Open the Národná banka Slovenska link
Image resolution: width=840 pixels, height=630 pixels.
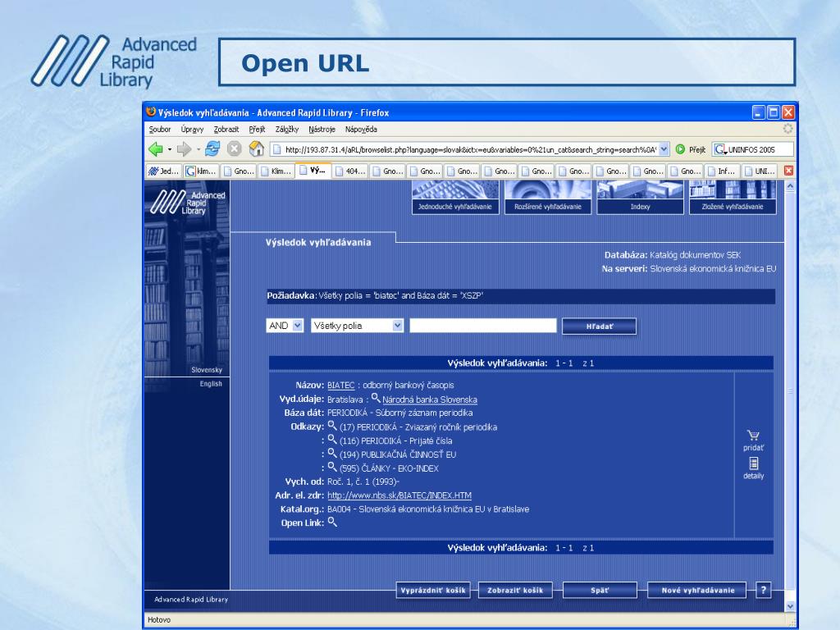(x=430, y=399)
